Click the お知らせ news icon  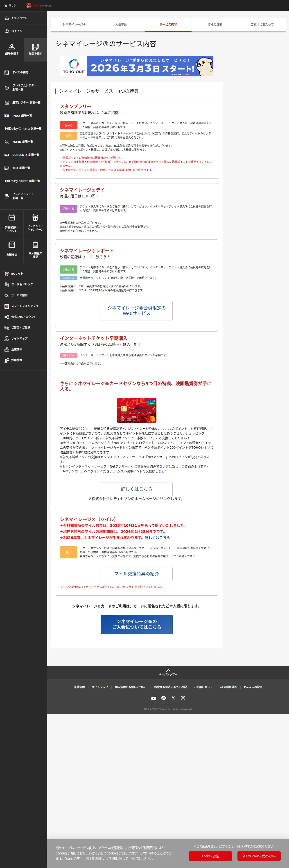12,245
